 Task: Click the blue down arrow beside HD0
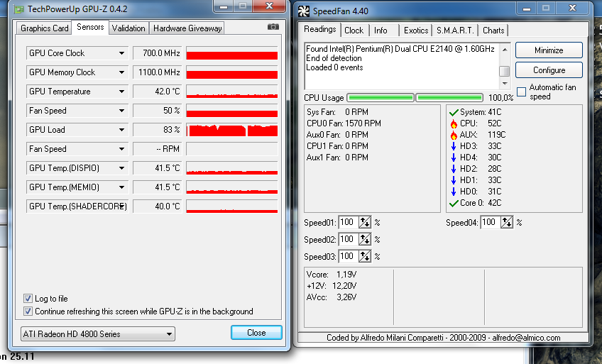pos(454,192)
